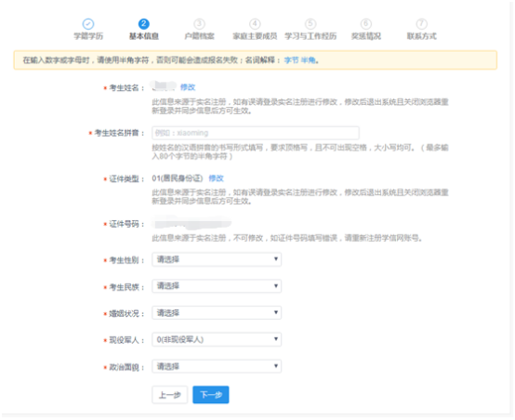Click the yellow half-width character notice banner

256,60
